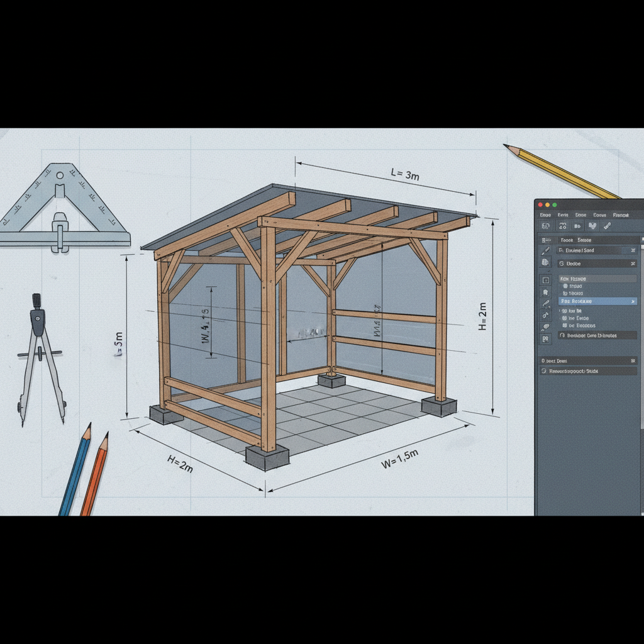Click the heart-shaped icon in the top toolbar
Viewport: 644px width, 644px height.
[592, 226]
